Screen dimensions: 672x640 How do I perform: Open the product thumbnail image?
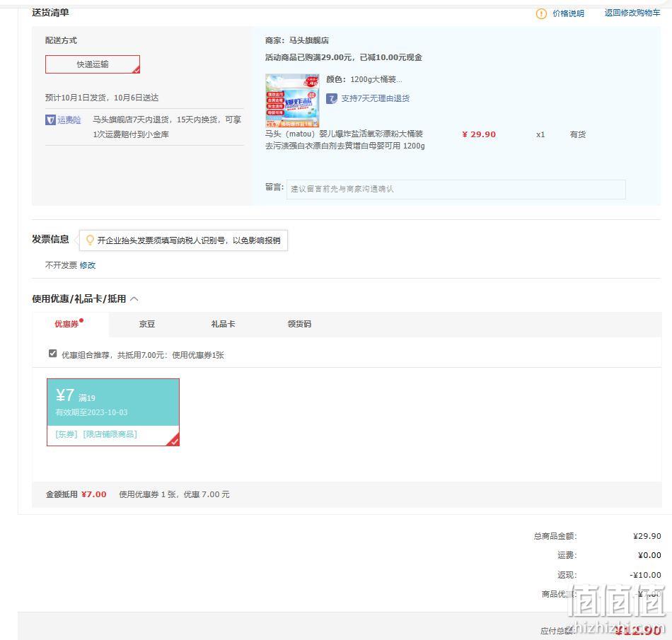(292, 100)
